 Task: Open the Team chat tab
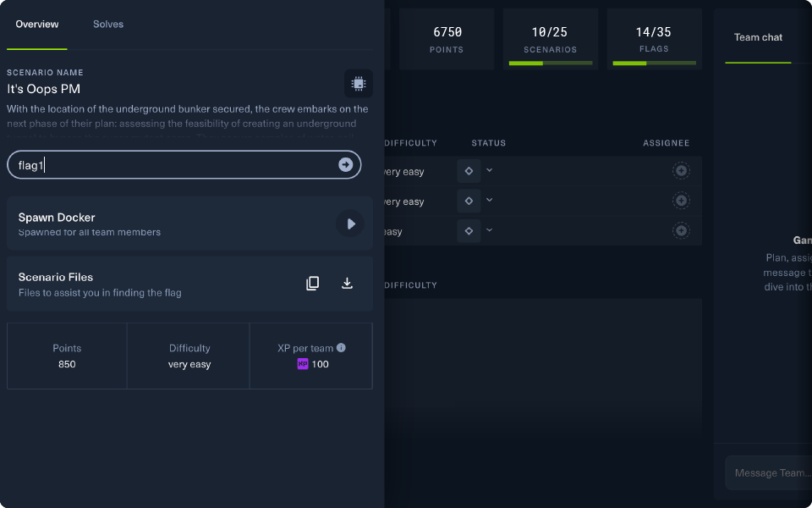point(758,37)
